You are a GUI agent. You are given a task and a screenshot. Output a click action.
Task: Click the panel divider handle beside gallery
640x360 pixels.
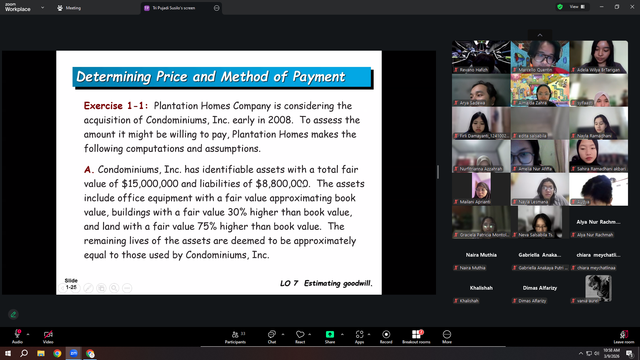tap(438, 172)
